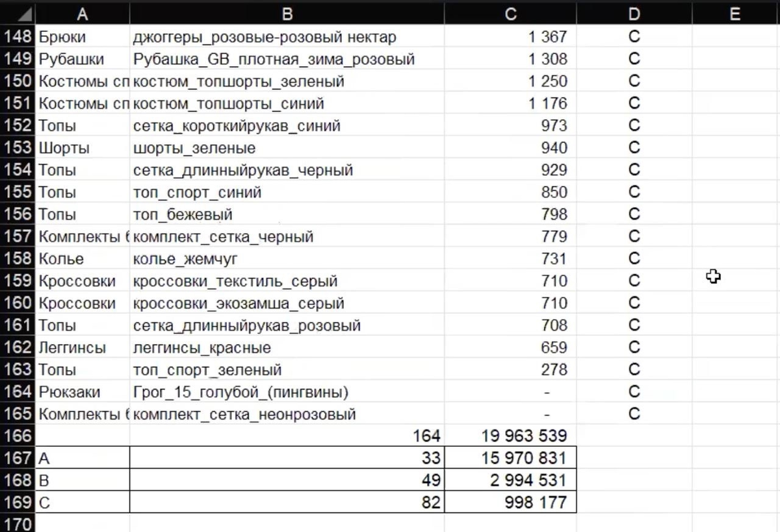Click the колье_жемчуг product cell
This screenshot has width=780, height=532.
pyautogui.click(x=287, y=259)
